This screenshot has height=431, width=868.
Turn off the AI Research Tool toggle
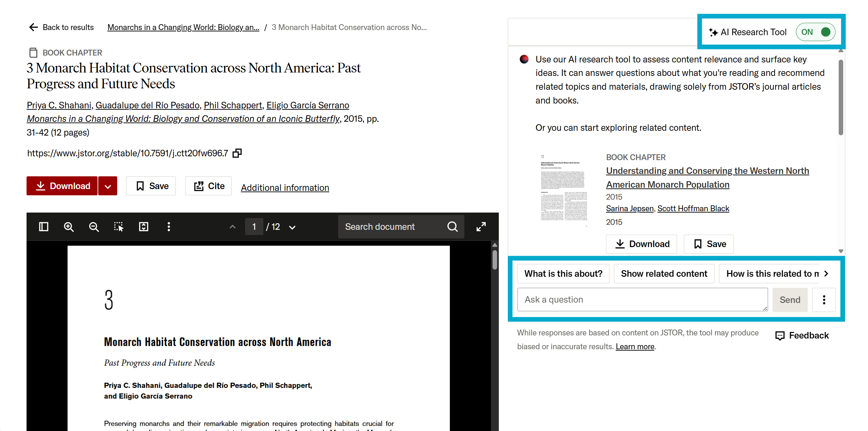815,32
